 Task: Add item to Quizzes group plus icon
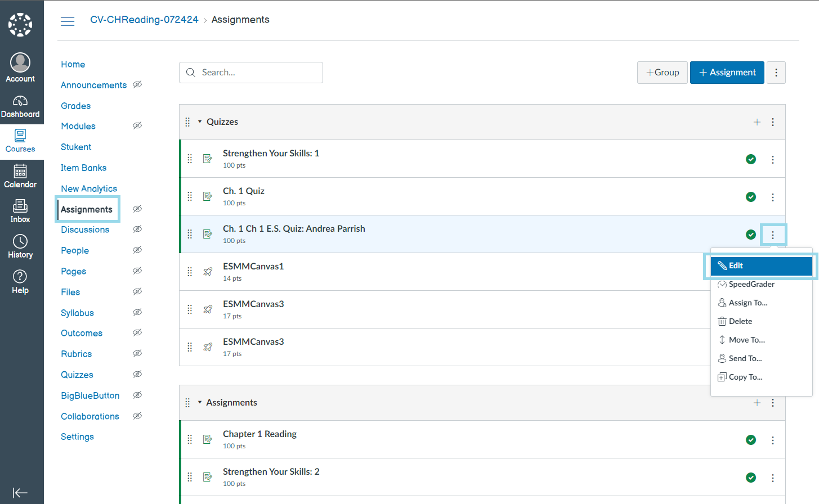(x=757, y=122)
